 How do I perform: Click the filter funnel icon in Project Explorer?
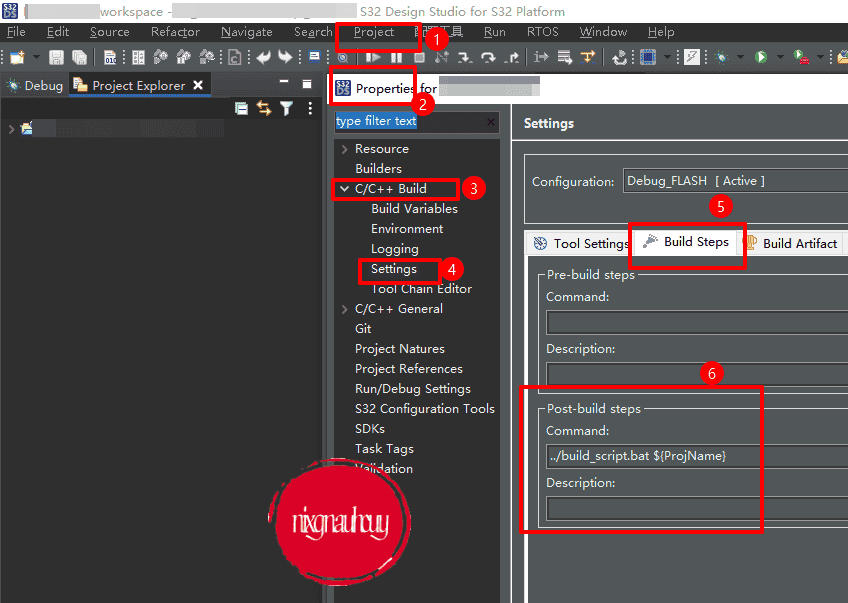coord(287,108)
